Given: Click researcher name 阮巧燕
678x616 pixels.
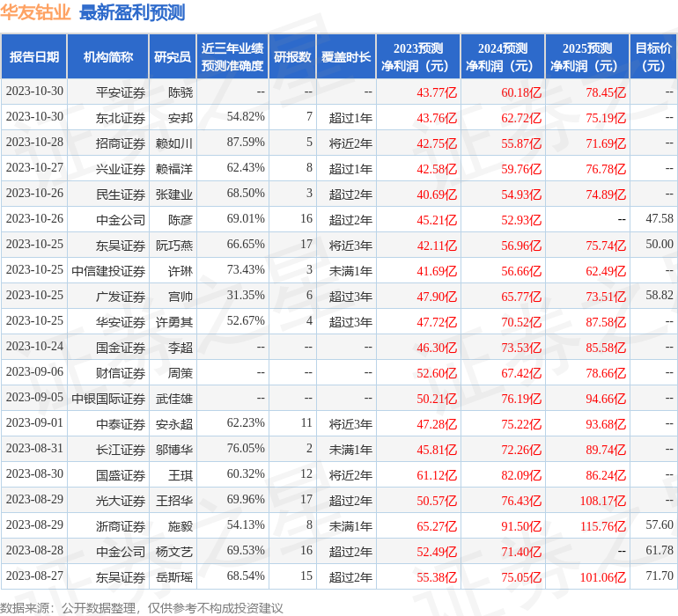Looking at the screenshot, I should [x=174, y=246].
